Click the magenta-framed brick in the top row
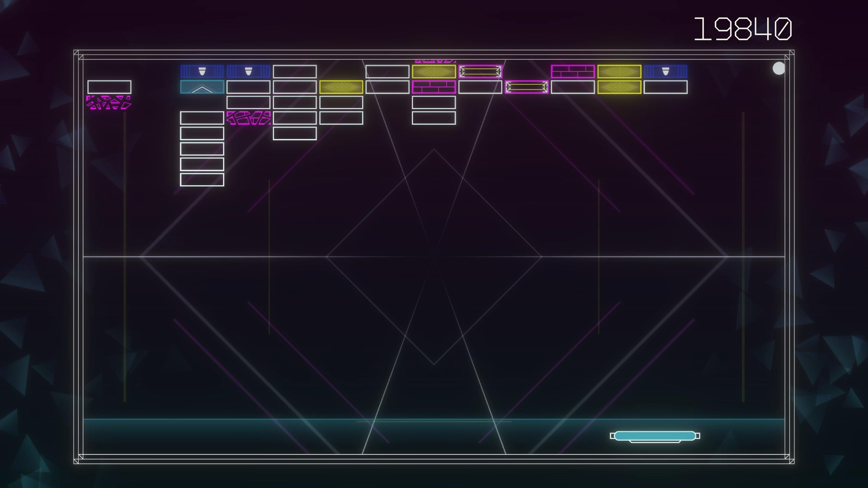 pyautogui.click(x=480, y=72)
